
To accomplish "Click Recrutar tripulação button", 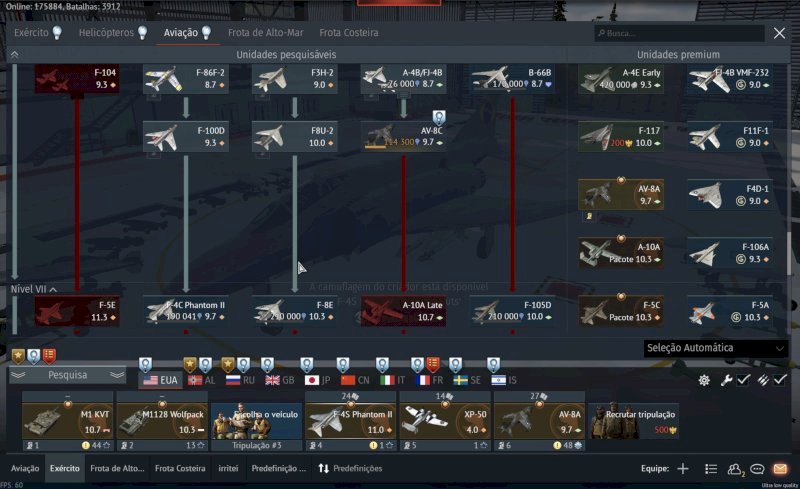I will click(632, 422).
